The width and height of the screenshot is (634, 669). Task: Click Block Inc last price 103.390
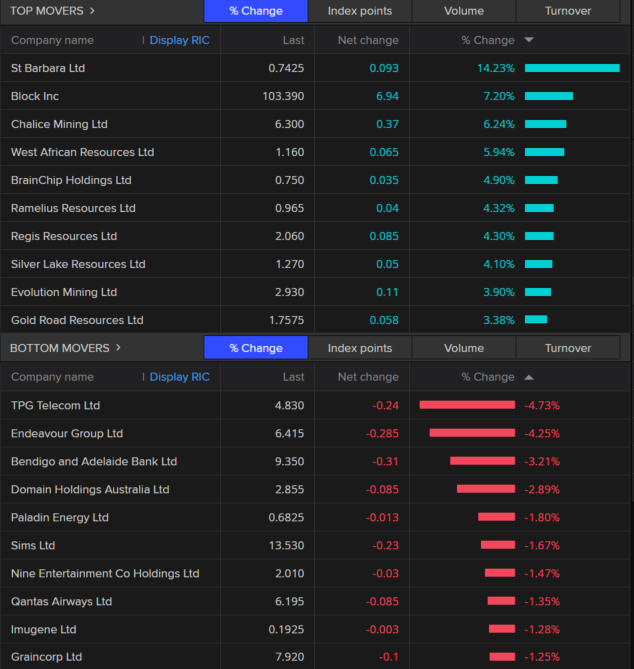pos(283,96)
